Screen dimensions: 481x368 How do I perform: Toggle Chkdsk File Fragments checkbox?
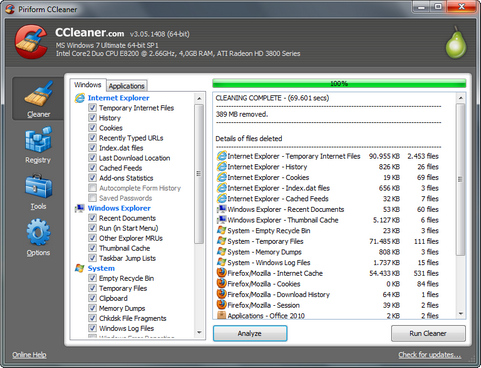[92, 318]
